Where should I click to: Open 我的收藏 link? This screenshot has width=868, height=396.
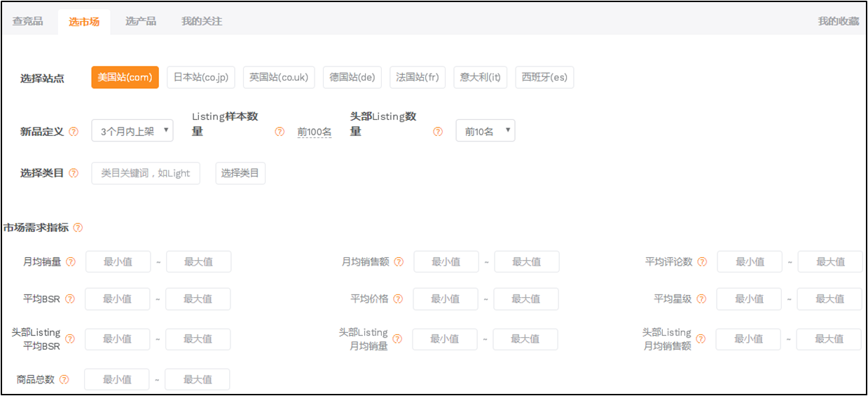pyautogui.click(x=838, y=22)
